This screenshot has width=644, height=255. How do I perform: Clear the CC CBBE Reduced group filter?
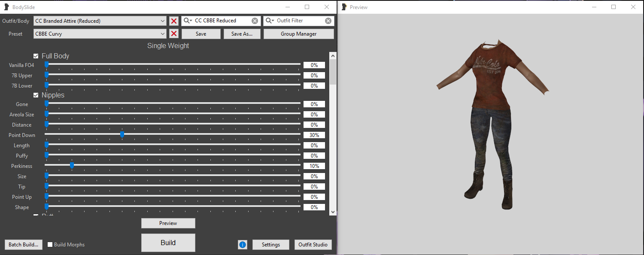255,21
